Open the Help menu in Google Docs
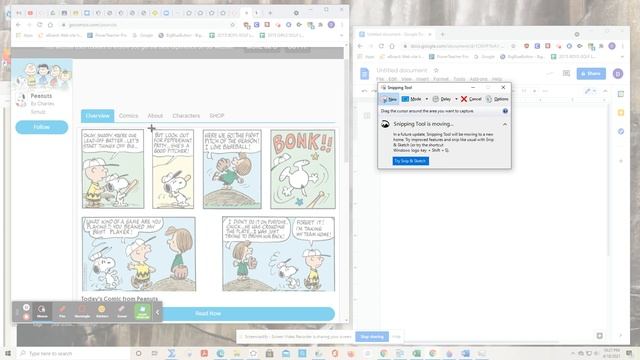 (497, 79)
